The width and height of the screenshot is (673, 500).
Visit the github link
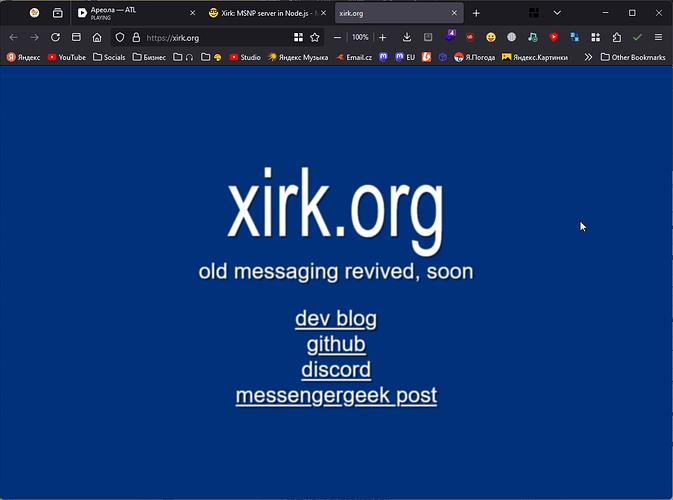tap(335, 345)
